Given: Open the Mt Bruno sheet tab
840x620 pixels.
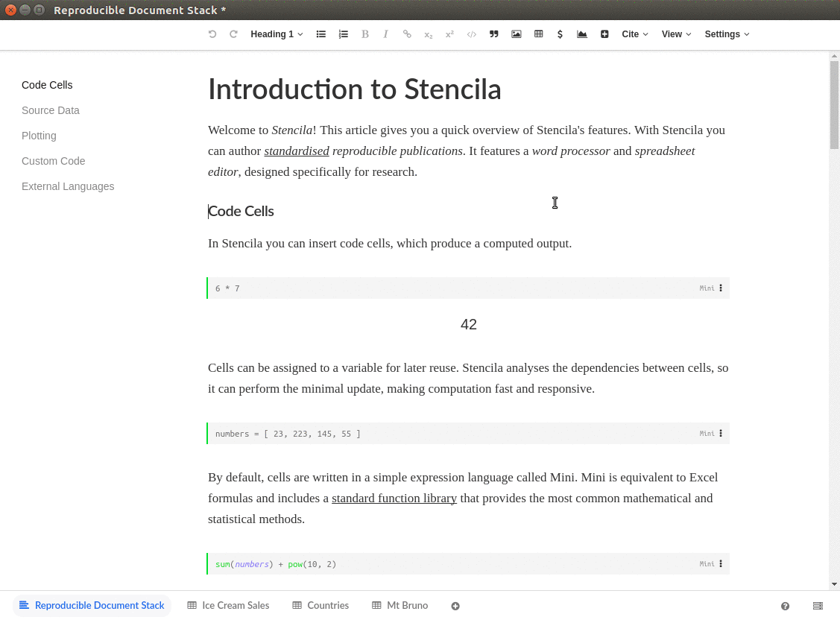Looking at the screenshot, I should click(x=400, y=606).
